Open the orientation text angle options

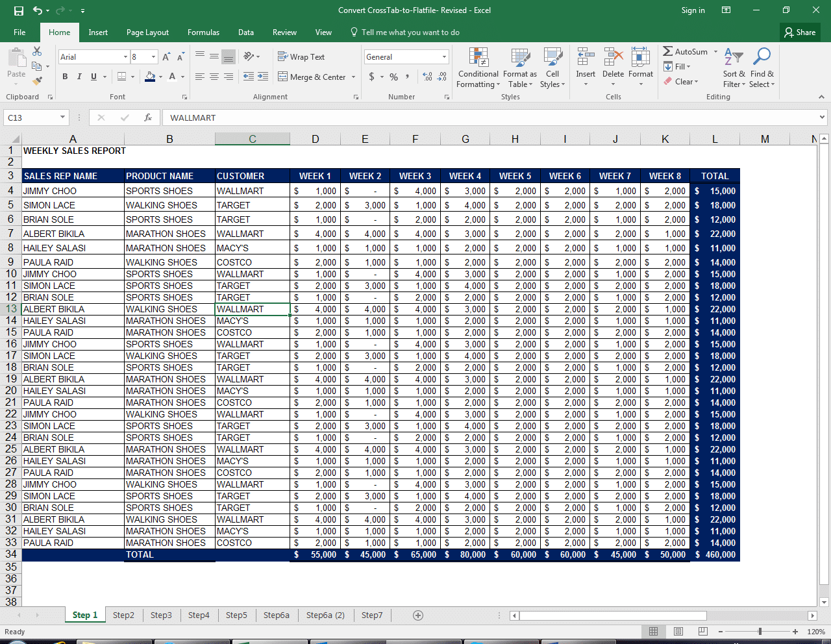point(251,57)
